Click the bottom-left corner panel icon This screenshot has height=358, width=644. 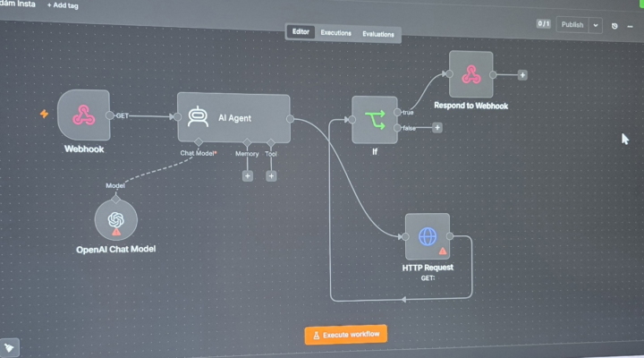point(9,348)
